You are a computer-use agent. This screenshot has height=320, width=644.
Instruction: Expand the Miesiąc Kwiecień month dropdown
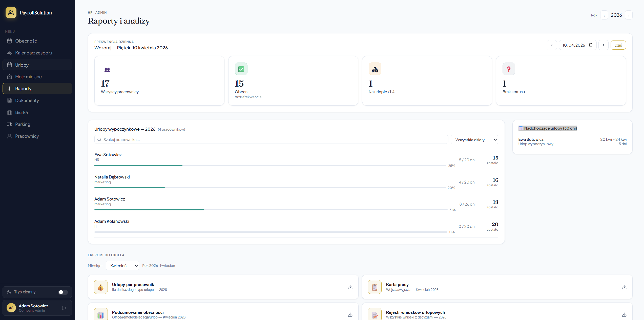(x=122, y=266)
